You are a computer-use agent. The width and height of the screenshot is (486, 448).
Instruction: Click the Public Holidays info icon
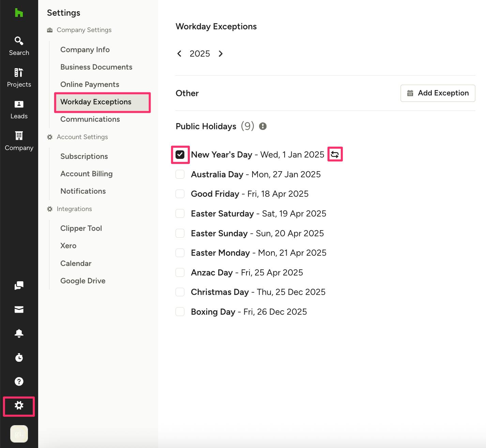coord(262,126)
